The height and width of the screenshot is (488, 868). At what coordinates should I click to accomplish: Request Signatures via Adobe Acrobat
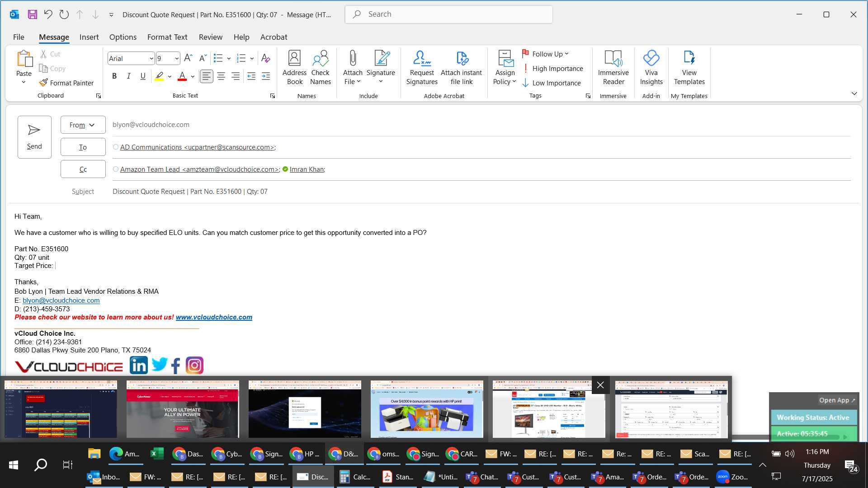[x=422, y=68]
